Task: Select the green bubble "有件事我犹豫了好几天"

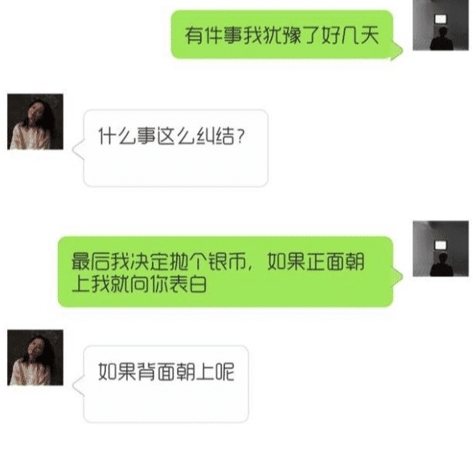Action: 282,35
